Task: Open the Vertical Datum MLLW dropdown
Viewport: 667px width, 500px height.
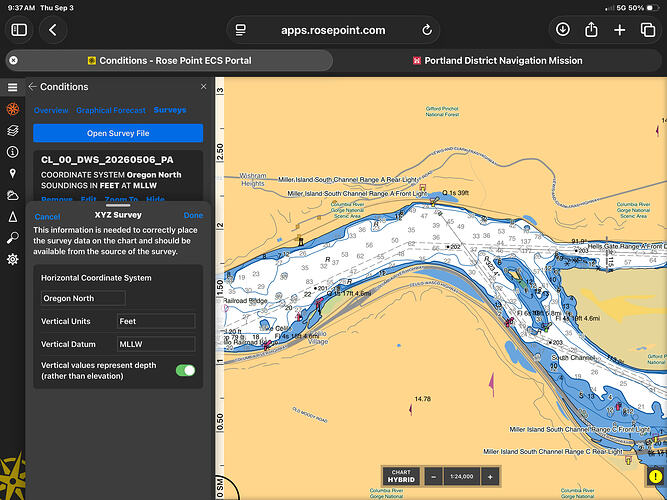Action: (x=156, y=344)
